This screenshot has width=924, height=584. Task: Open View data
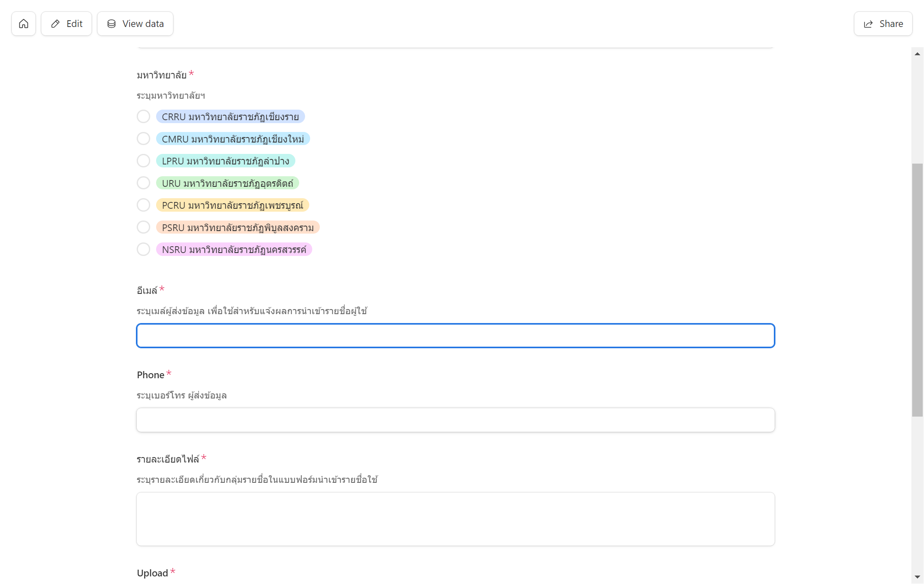point(135,24)
